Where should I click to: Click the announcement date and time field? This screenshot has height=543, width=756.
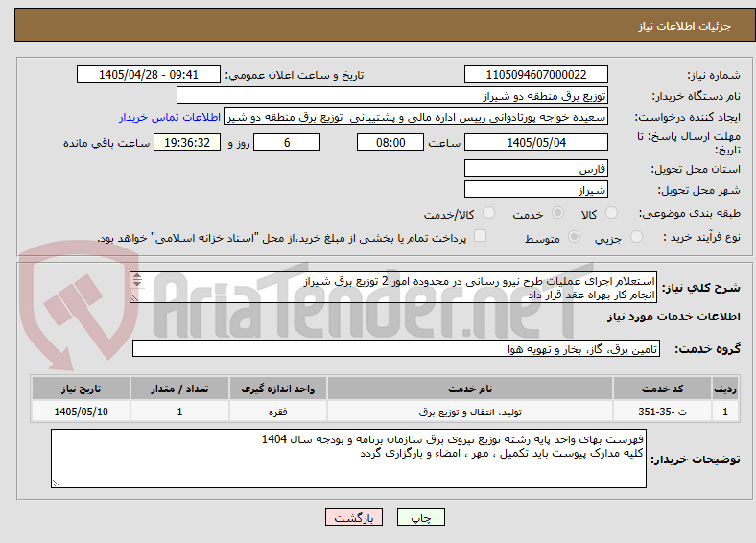(149, 74)
